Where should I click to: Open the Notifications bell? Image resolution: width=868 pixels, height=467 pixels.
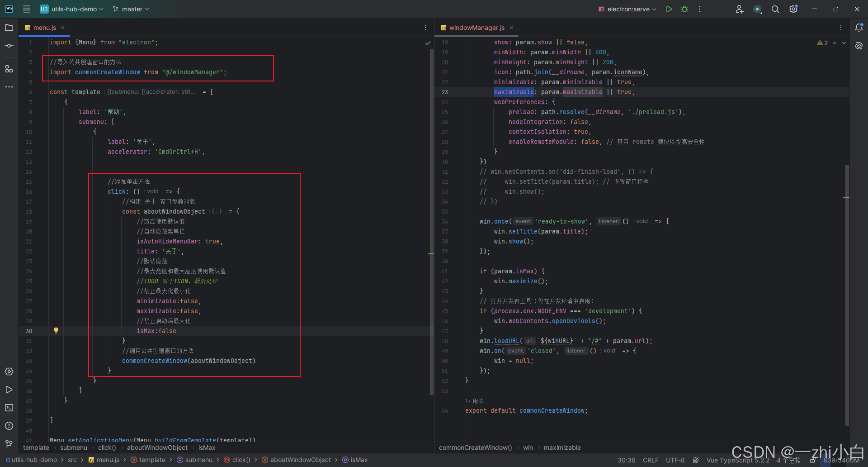(x=859, y=28)
